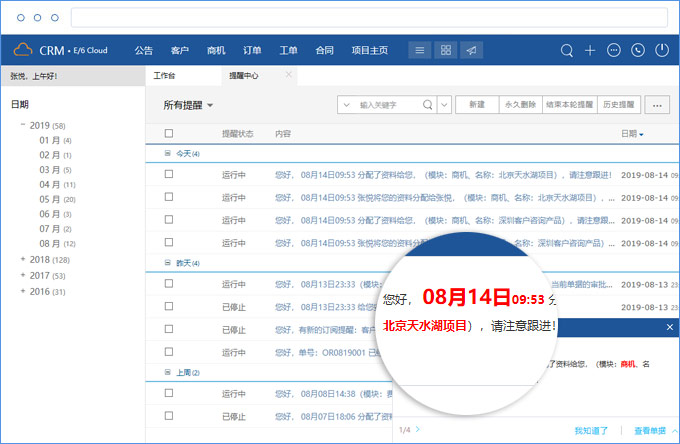
Task: Click the phone call icon in header
Action: tap(638, 50)
